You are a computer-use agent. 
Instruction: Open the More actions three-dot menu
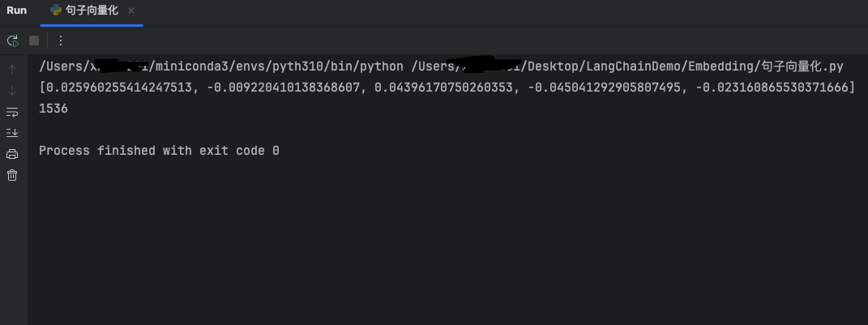[60, 41]
